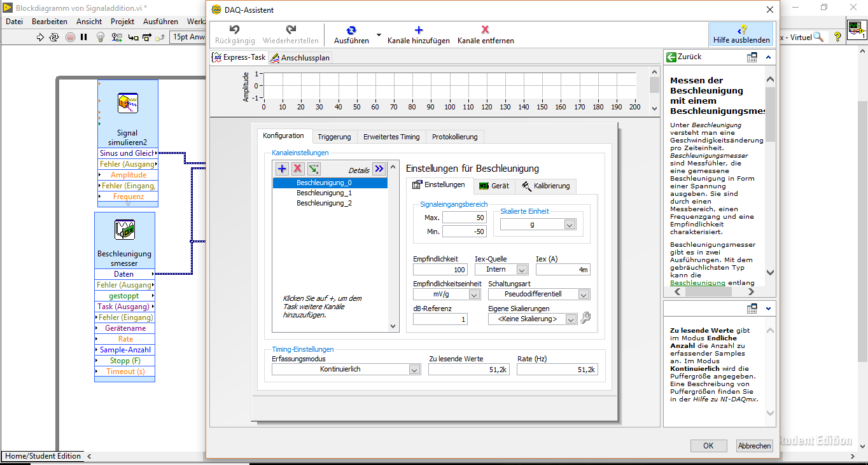Click the red X remove channel icon
Screen dimensions: 868x465
tap(297, 169)
